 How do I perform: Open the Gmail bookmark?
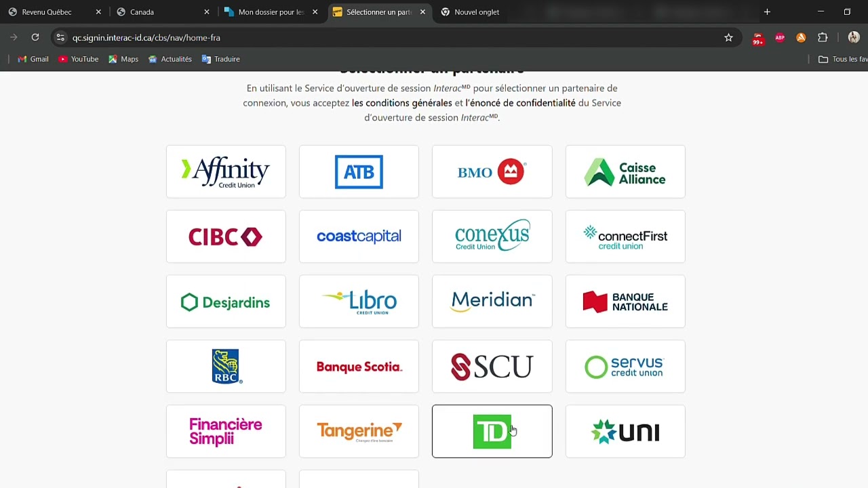click(33, 59)
